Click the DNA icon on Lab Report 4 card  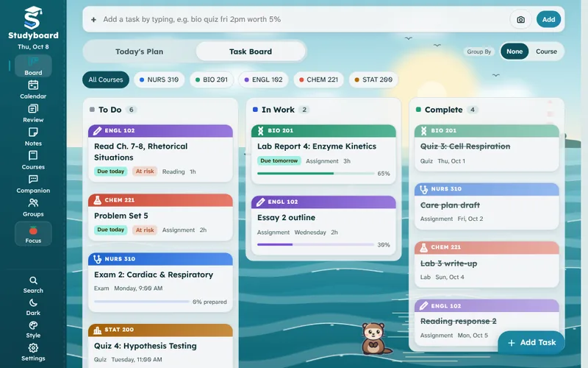click(261, 131)
